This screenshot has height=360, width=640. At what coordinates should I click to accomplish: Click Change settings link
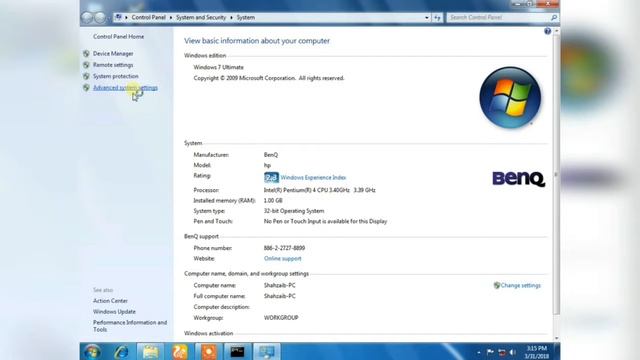tap(521, 285)
